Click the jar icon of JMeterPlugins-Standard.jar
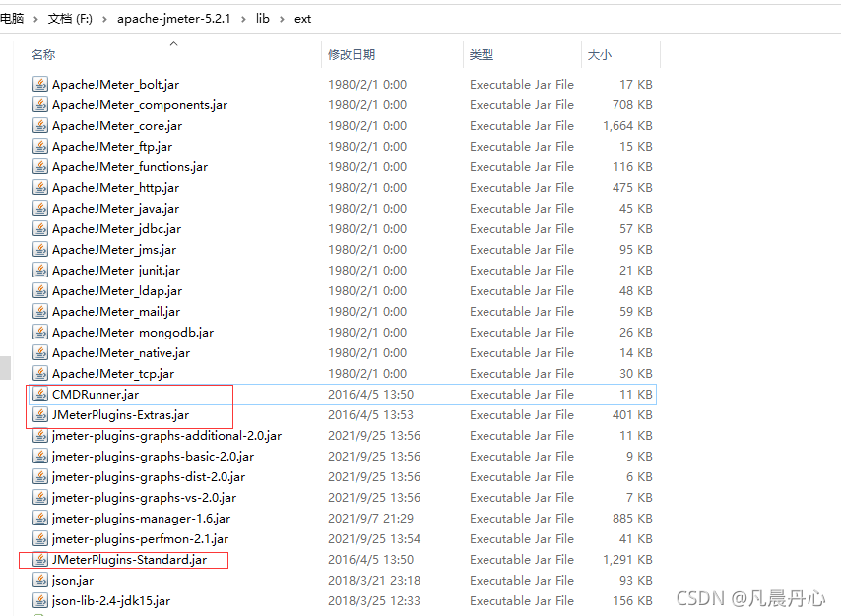Viewport: 841px width, 616px height. (x=40, y=559)
